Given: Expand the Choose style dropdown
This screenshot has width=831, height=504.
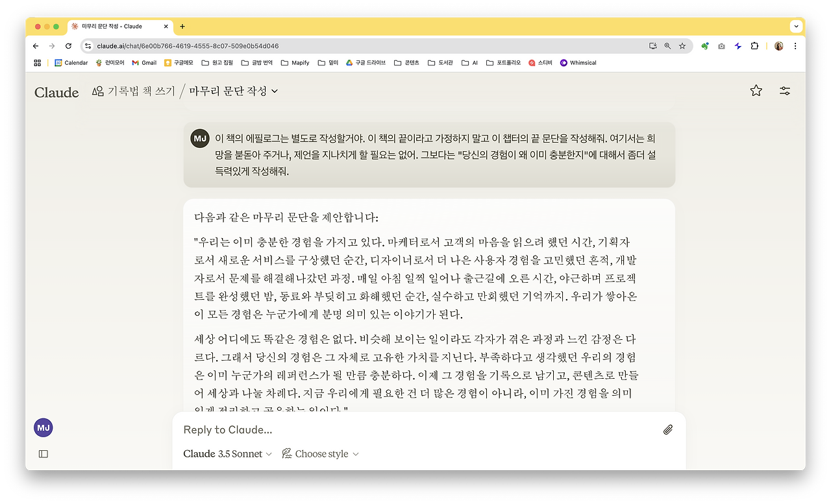Looking at the screenshot, I should point(320,453).
